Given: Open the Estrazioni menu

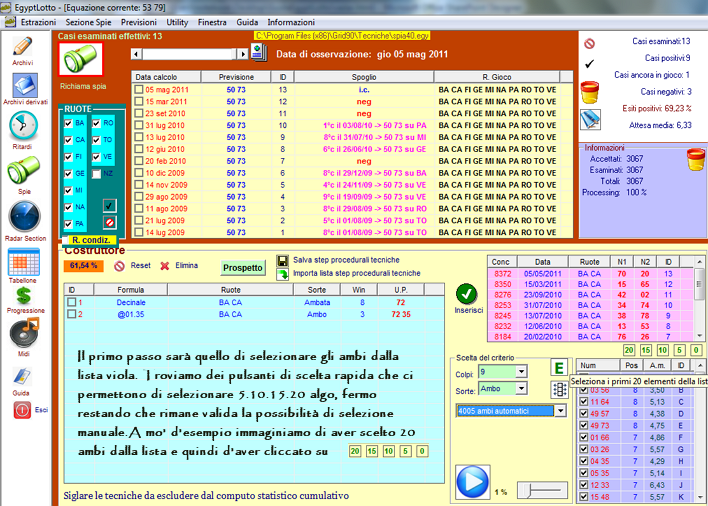Looking at the screenshot, I should [x=38, y=22].
